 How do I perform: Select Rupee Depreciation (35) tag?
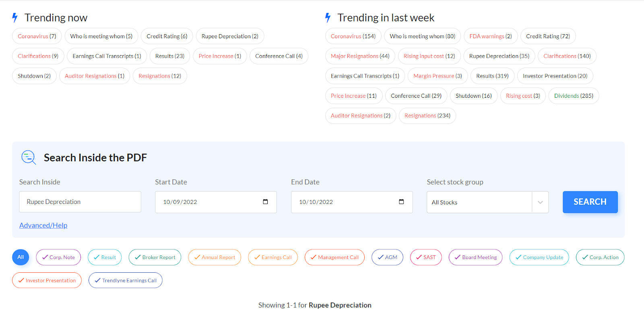tap(500, 56)
